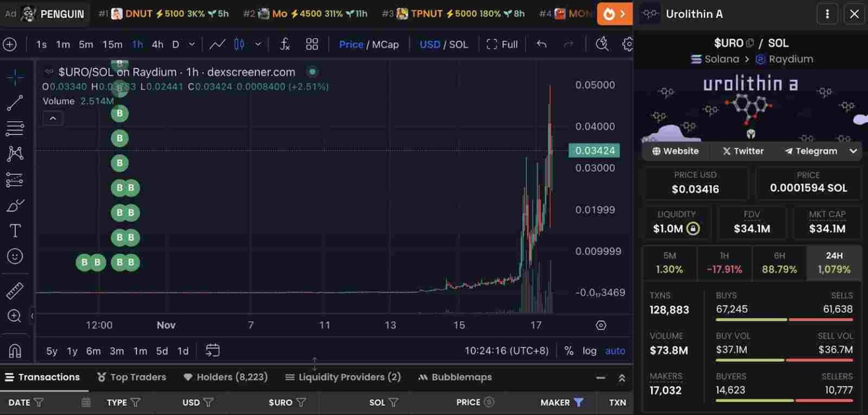Filter the USD column
868x415 pixels.
(x=209, y=403)
